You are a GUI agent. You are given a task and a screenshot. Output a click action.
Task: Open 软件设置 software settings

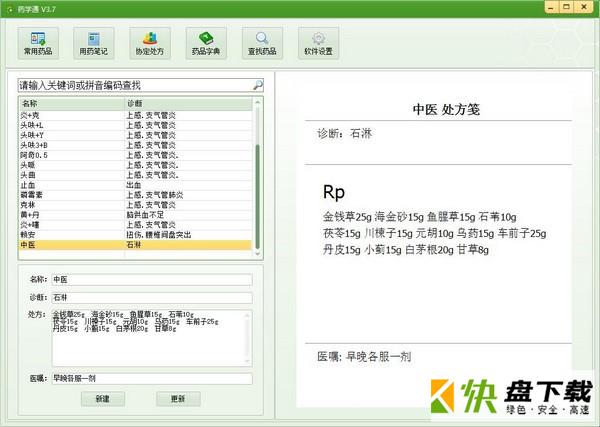318,43
